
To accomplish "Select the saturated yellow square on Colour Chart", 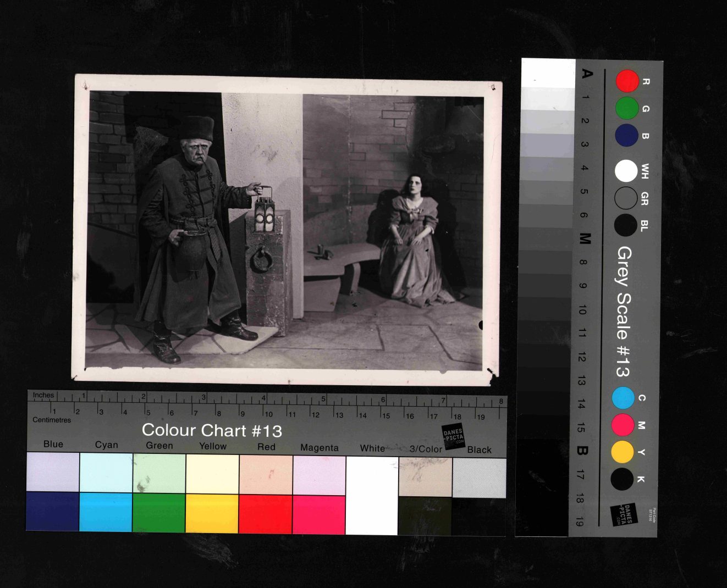I will click(x=212, y=513).
